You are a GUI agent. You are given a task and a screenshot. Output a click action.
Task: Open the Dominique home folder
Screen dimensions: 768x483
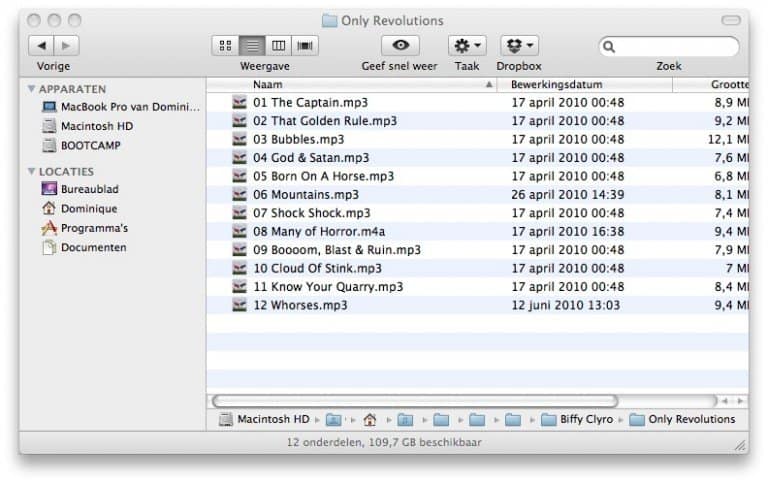point(80,209)
